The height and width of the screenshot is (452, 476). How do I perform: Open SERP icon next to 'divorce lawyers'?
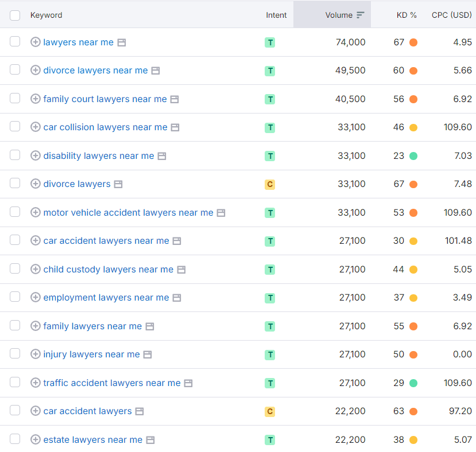pyautogui.click(x=118, y=184)
